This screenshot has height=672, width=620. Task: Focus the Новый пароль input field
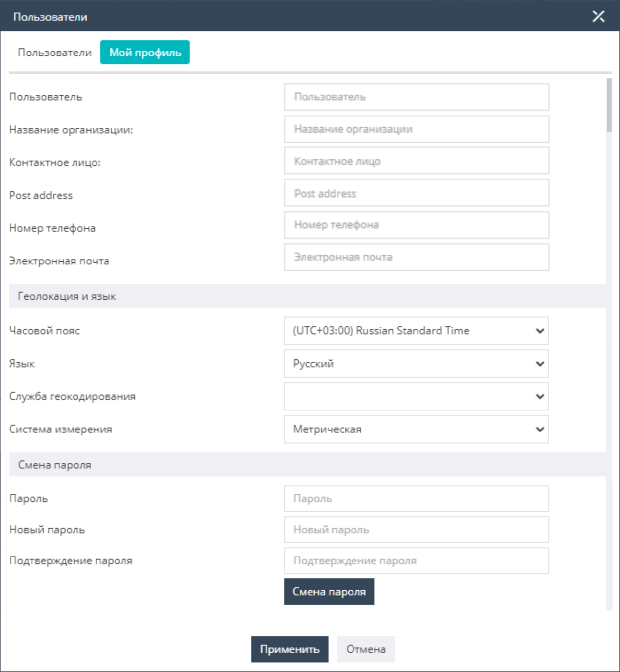(x=417, y=530)
